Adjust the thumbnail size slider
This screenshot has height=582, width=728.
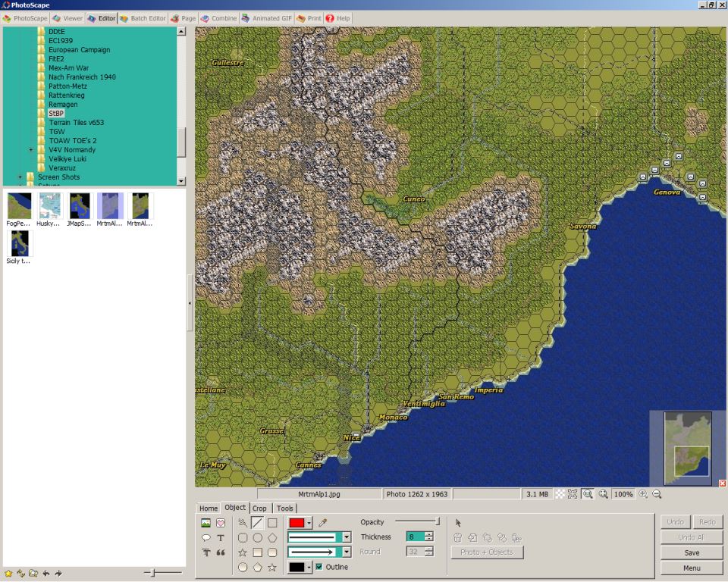[162, 573]
